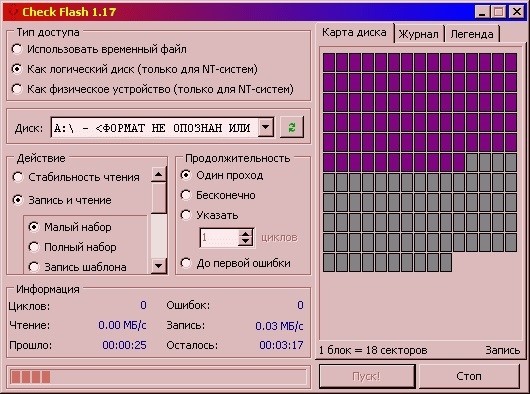
Task: Click the progress bar at the bottom
Action: pos(158,377)
